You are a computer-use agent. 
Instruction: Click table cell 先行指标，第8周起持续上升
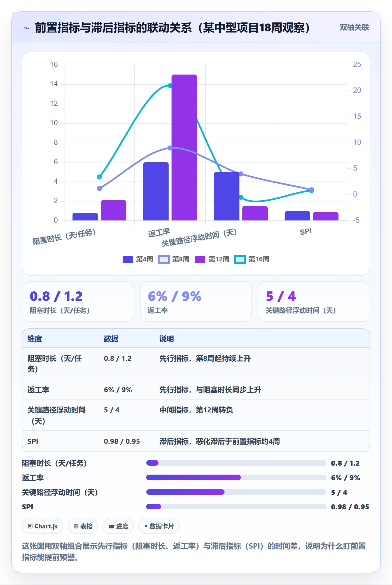(205, 358)
